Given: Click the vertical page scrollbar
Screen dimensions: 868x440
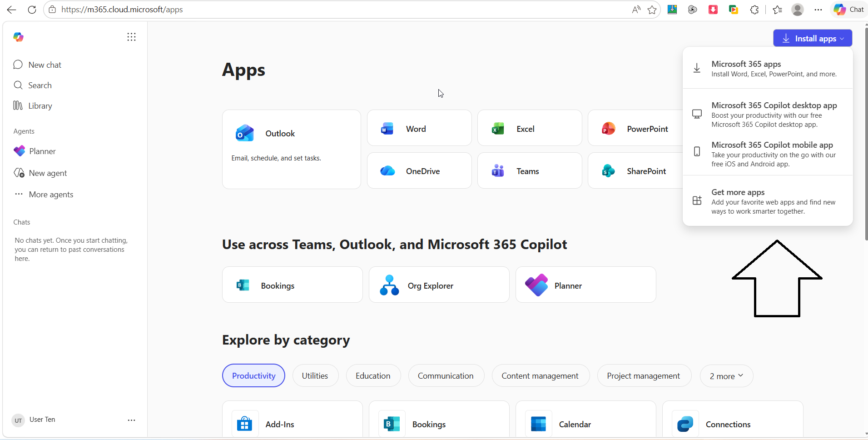Looking at the screenshot, I should click(866, 134).
